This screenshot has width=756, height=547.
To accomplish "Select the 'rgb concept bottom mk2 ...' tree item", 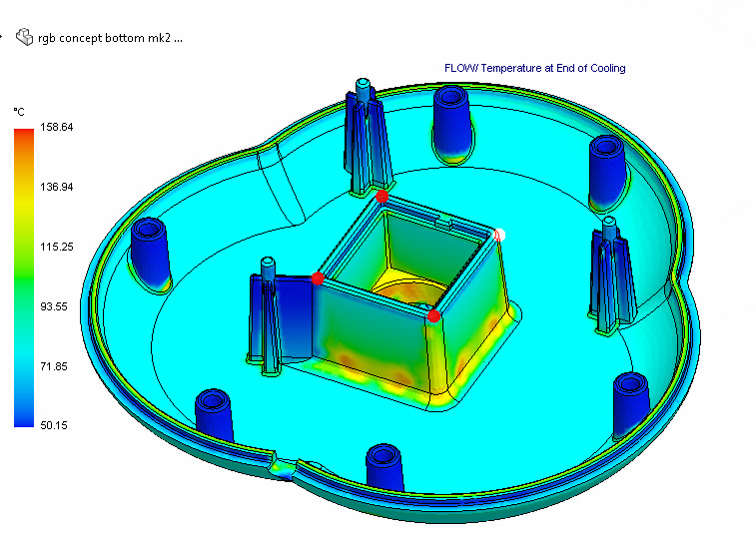I will pyautogui.click(x=110, y=38).
